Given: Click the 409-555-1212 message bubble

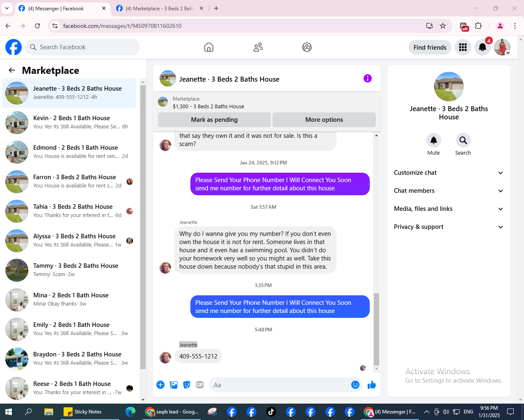Looking at the screenshot, I should click(198, 356).
